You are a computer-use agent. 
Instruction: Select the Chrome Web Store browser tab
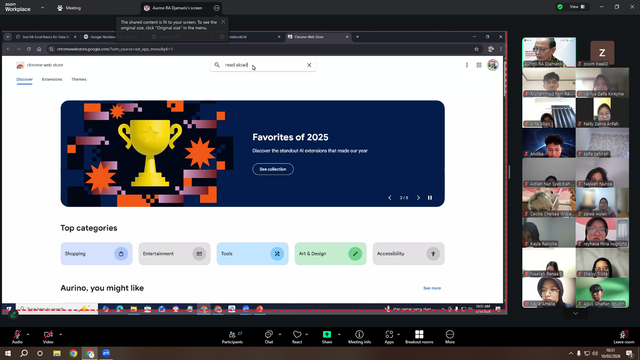(318, 37)
